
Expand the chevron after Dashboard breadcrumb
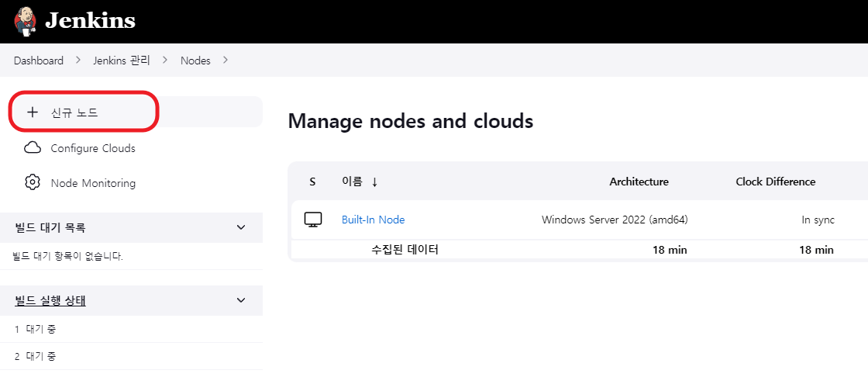coord(78,60)
